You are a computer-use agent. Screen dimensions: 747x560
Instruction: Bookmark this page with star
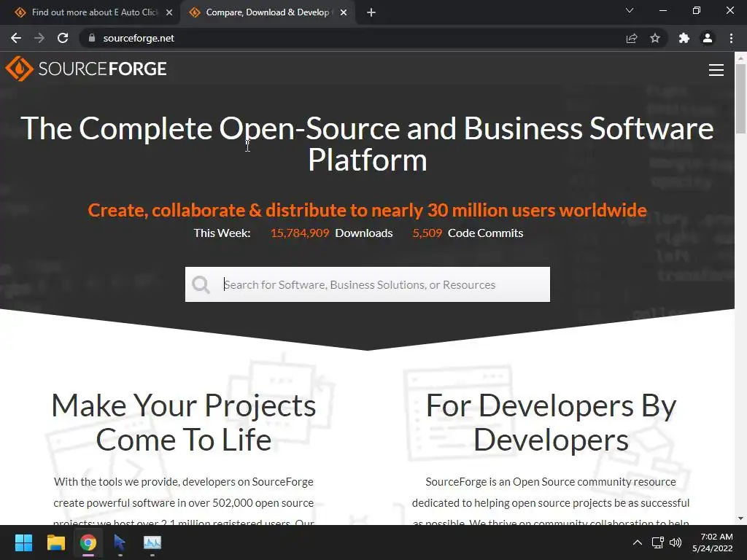point(655,38)
